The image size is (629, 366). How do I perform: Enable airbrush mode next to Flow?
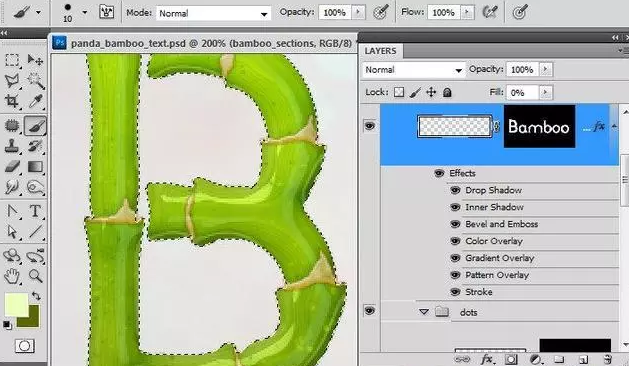(489, 12)
